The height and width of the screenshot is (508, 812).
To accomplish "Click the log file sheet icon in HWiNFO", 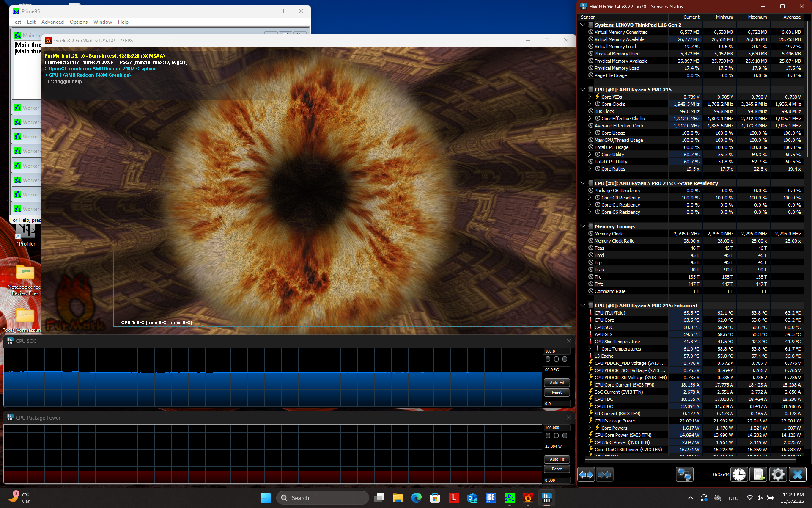I will click(758, 475).
